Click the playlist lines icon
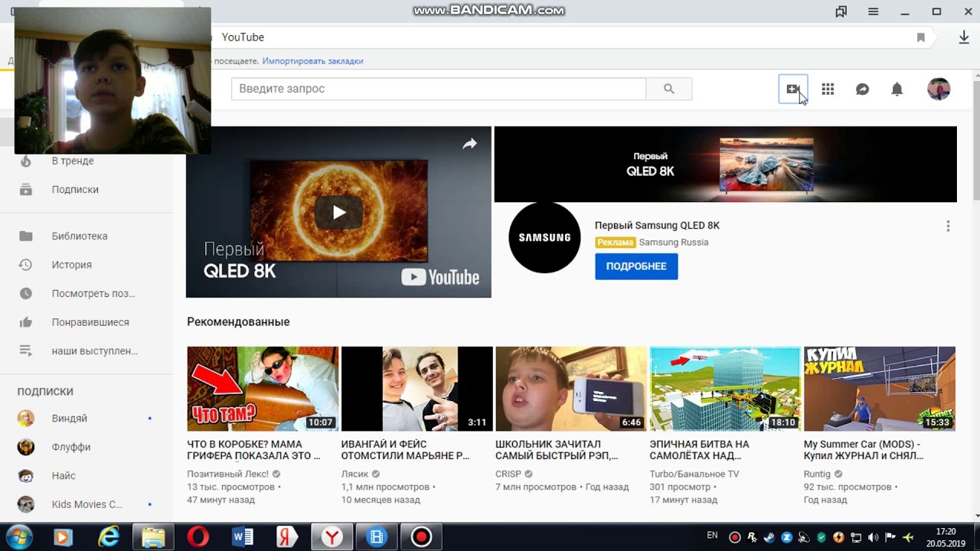 click(x=26, y=351)
